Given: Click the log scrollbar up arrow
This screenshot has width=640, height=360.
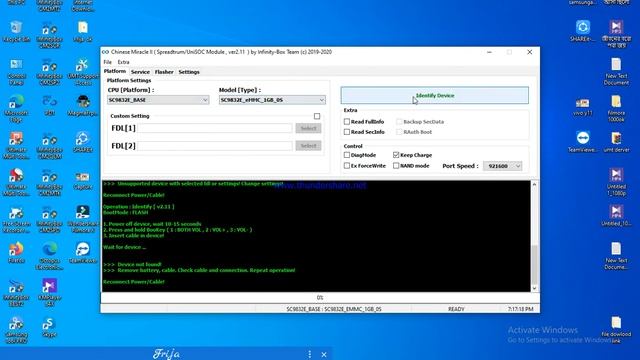Looking at the screenshot, I should click(534, 184).
